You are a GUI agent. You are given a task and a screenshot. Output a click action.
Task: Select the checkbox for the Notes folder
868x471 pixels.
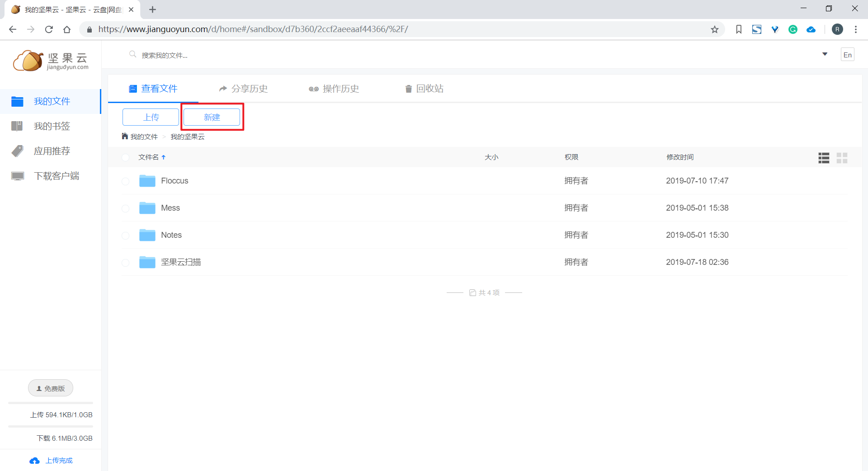click(125, 236)
